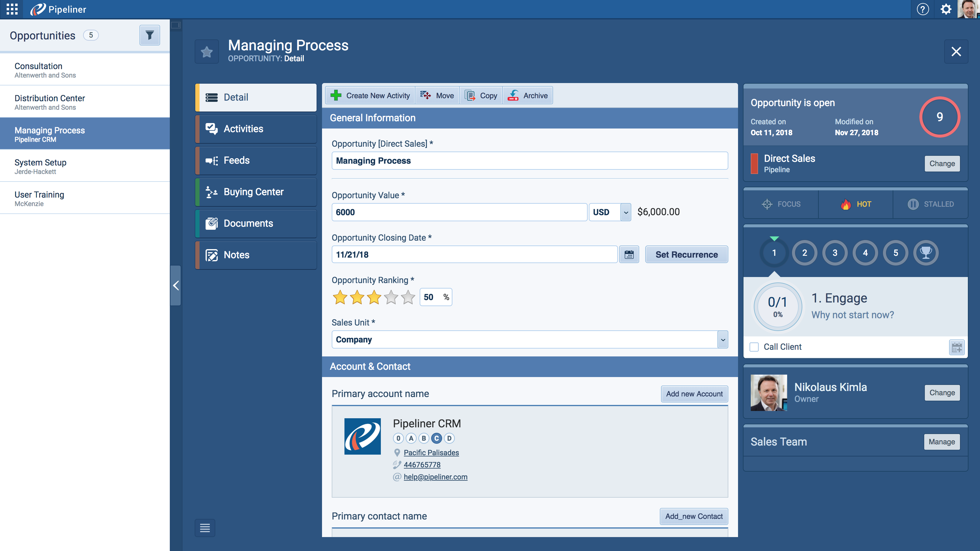Screen dimensions: 980x551
Task: Select the trophy won stage icon
Action: 926,253
